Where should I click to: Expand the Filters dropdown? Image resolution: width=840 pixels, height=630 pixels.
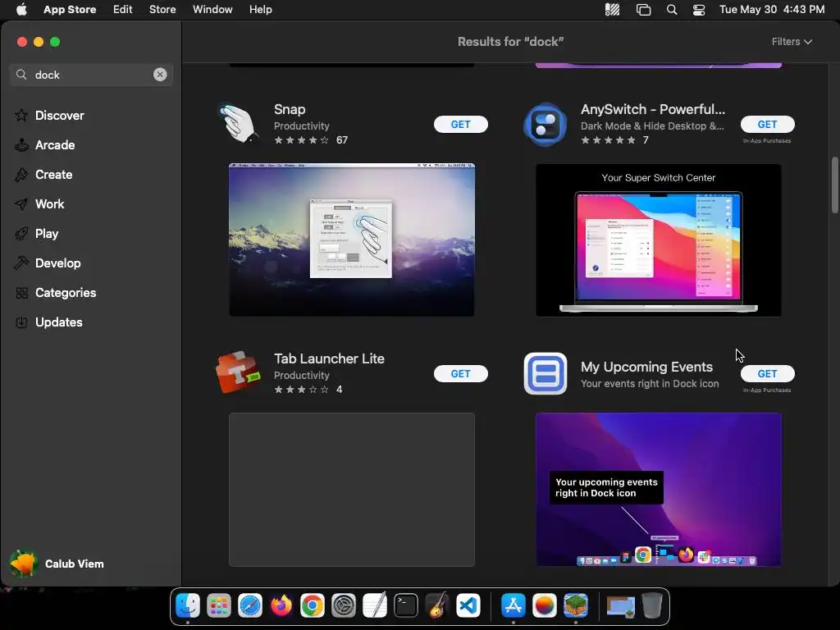click(x=792, y=41)
